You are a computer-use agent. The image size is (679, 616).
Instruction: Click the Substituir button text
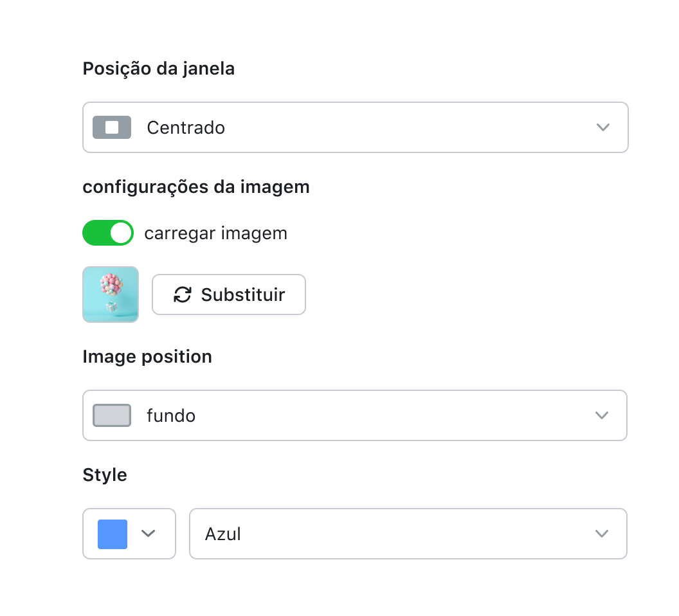pos(243,295)
